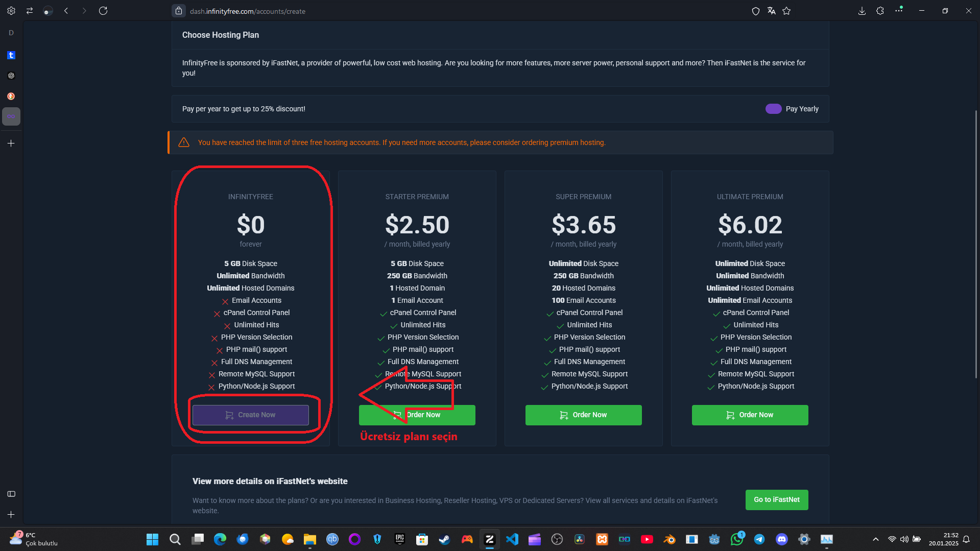Click the $2.50 Starter Premium price

(417, 225)
